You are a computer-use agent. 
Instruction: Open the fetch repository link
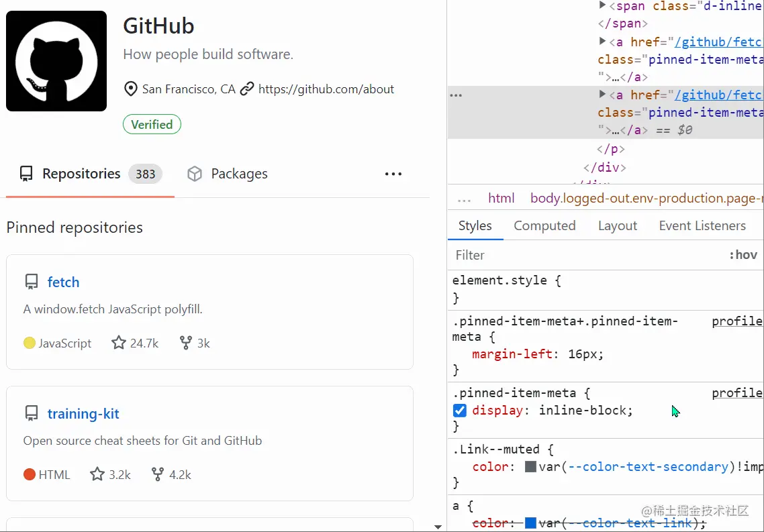(x=63, y=282)
